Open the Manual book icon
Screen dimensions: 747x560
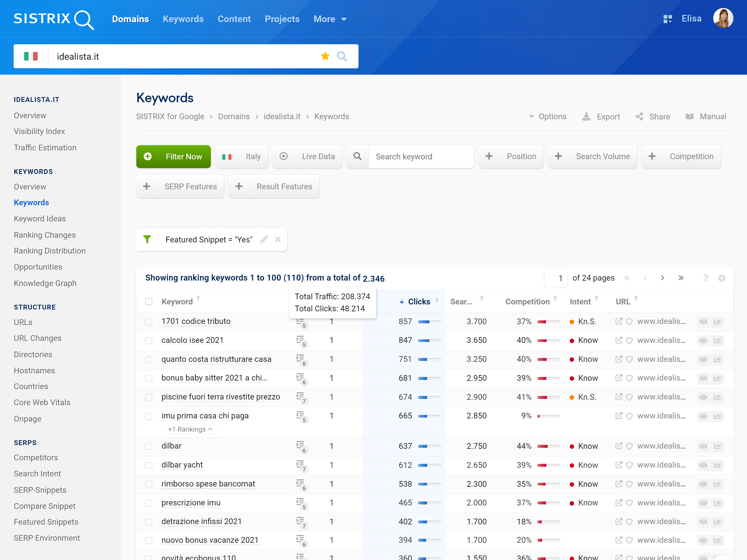point(690,117)
